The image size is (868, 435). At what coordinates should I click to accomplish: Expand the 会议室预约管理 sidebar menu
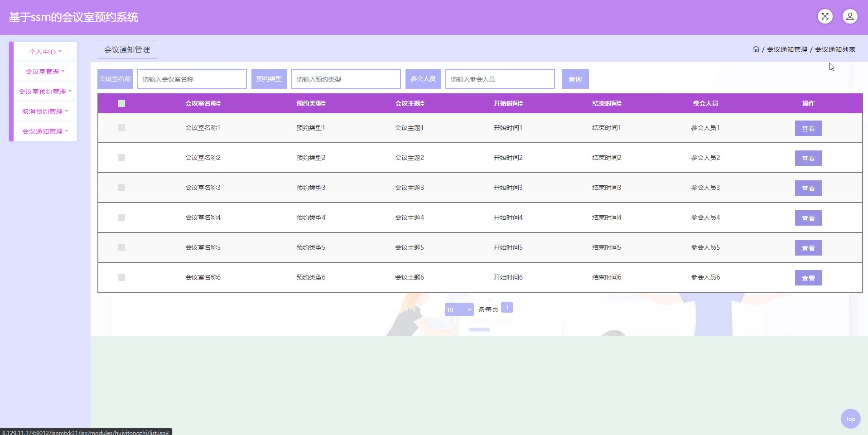click(45, 92)
